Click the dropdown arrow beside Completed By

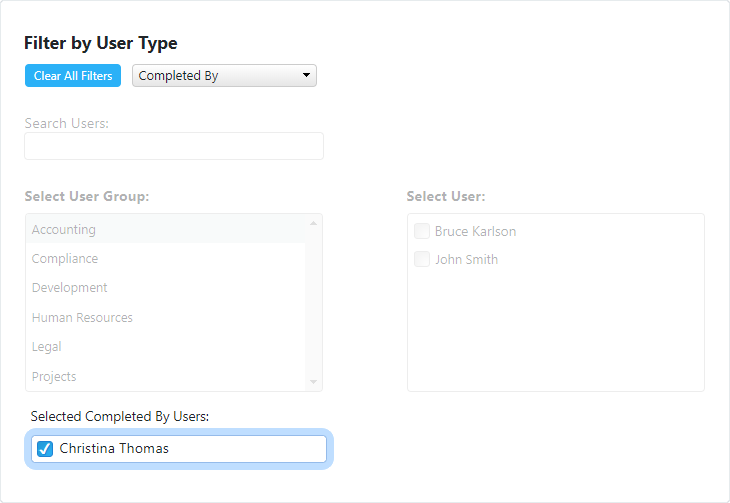point(306,75)
